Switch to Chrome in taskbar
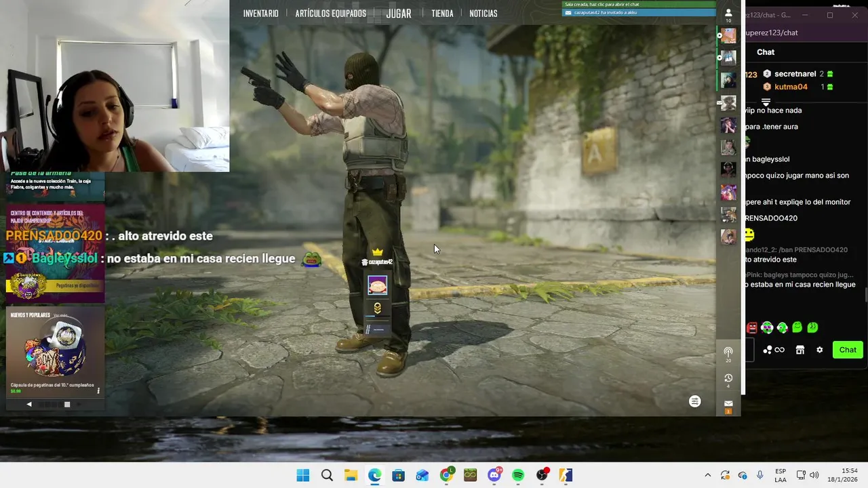 pyautogui.click(x=447, y=475)
